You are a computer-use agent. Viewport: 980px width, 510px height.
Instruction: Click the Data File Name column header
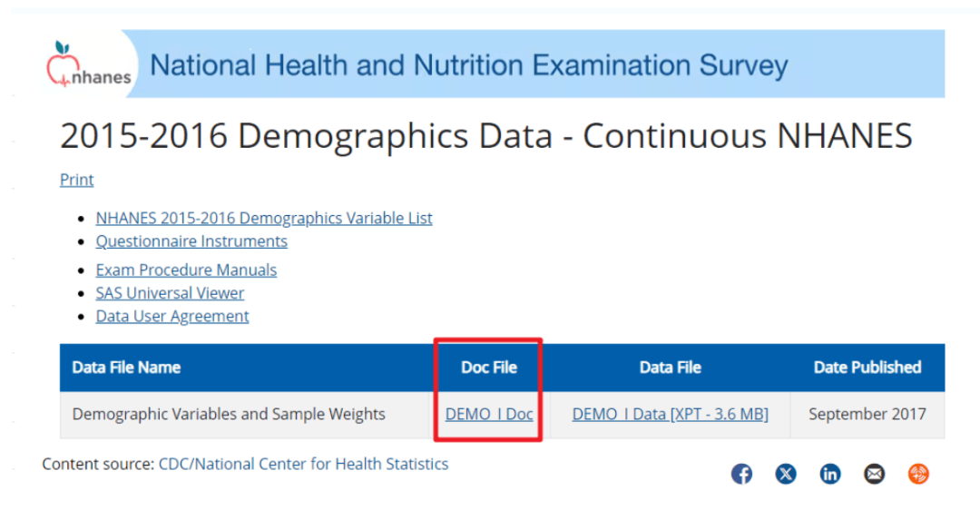(x=126, y=368)
